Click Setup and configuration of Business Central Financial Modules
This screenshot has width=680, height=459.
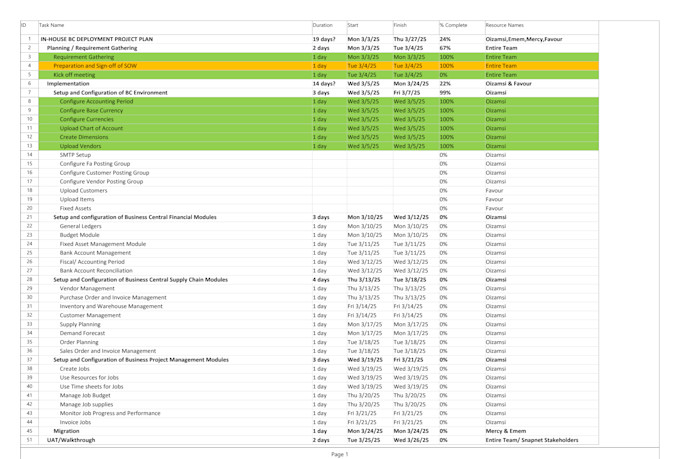tap(135, 217)
